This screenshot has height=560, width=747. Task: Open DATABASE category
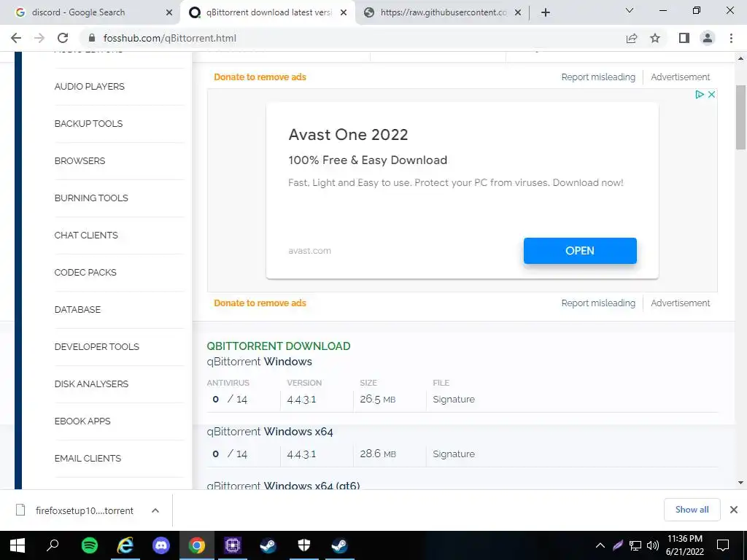[x=77, y=309]
